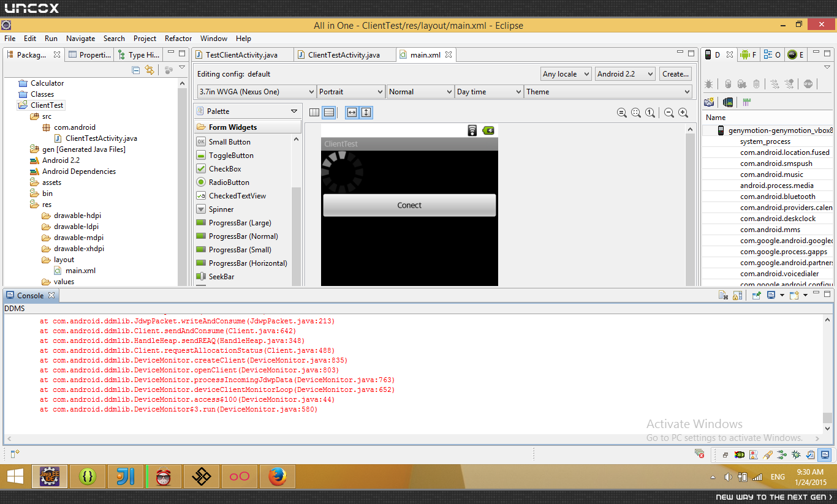The height and width of the screenshot is (504, 837).
Task: Open the Display Selected Console dropdown arrow
Action: click(782, 296)
